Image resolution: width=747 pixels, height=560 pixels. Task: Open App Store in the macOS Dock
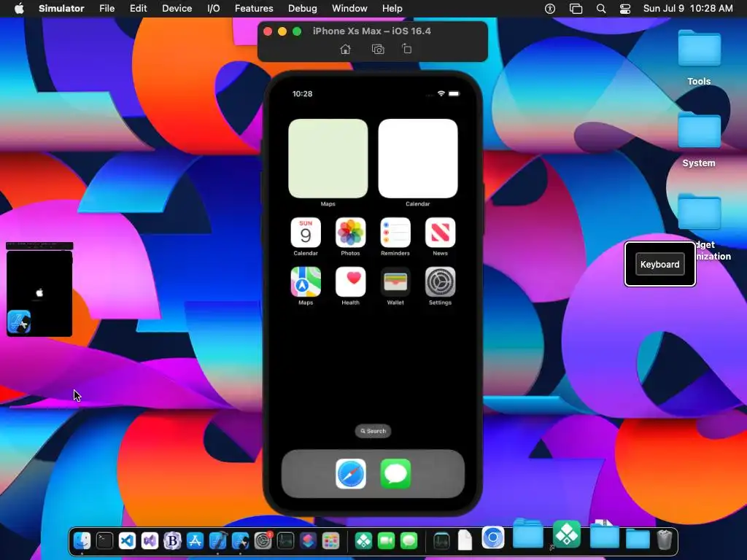click(195, 540)
